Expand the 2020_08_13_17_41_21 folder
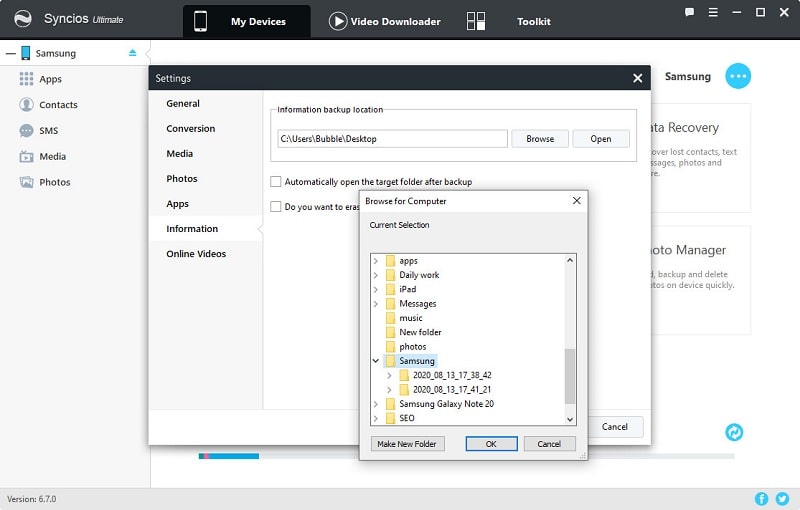Screen dimensions: 800x510 click(x=389, y=389)
